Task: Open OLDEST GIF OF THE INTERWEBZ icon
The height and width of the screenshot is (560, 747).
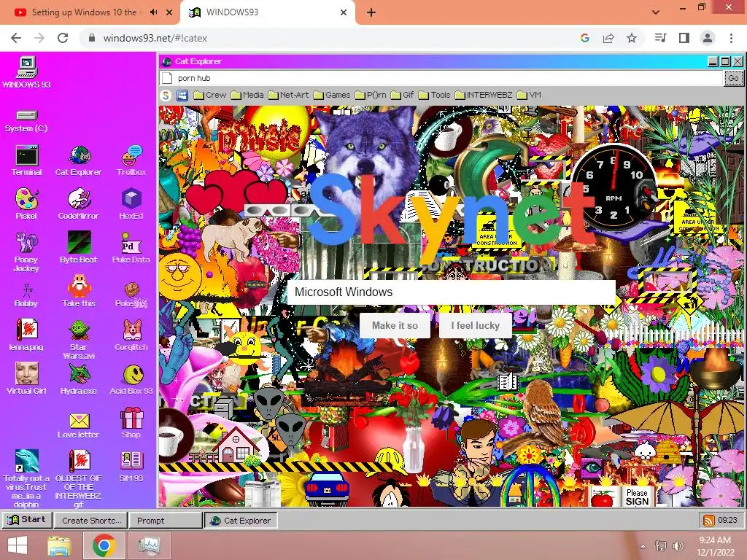Action: click(79, 478)
